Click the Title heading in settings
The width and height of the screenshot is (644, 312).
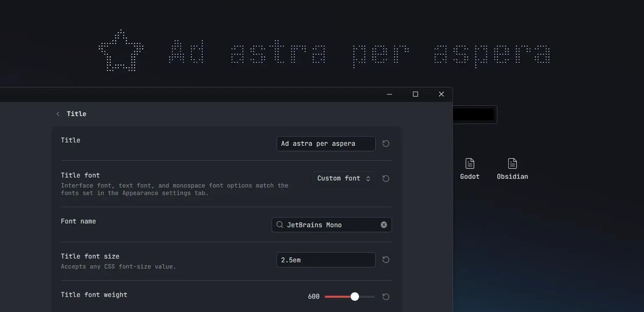76,114
